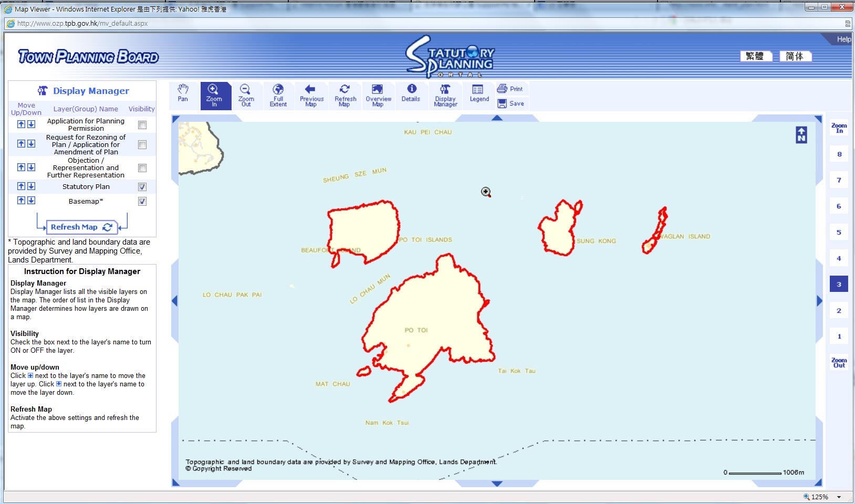Jump to zoom level 8
The height and width of the screenshot is (504, 855).
point(838,154)
